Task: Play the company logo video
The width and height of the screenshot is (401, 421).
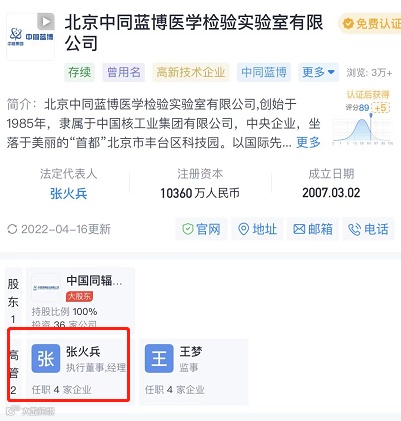Action: [46, 22]
